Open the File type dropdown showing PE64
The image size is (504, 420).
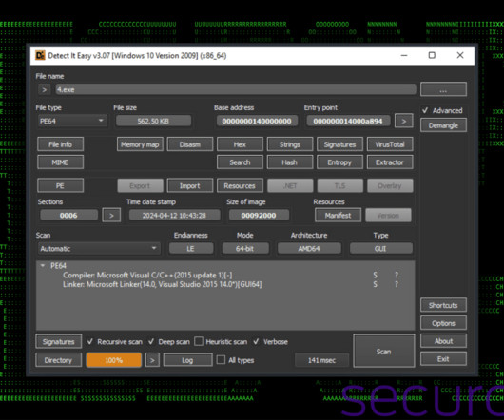pos(72,121)
